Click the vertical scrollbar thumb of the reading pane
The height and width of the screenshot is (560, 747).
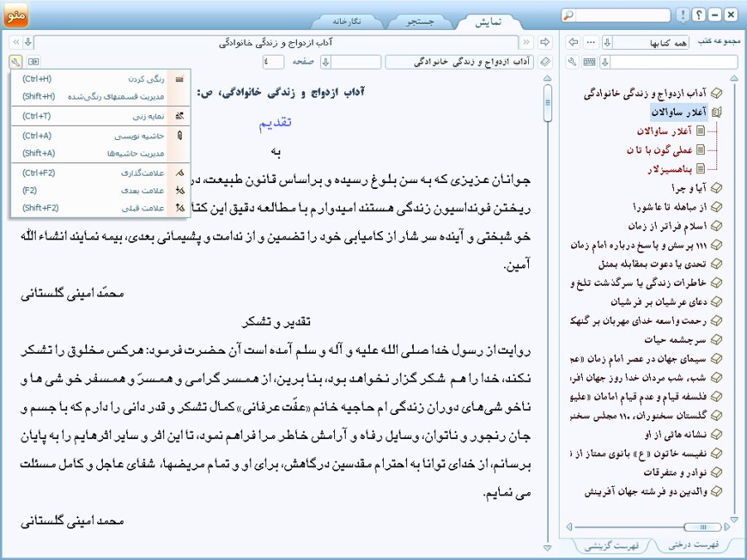547,103
